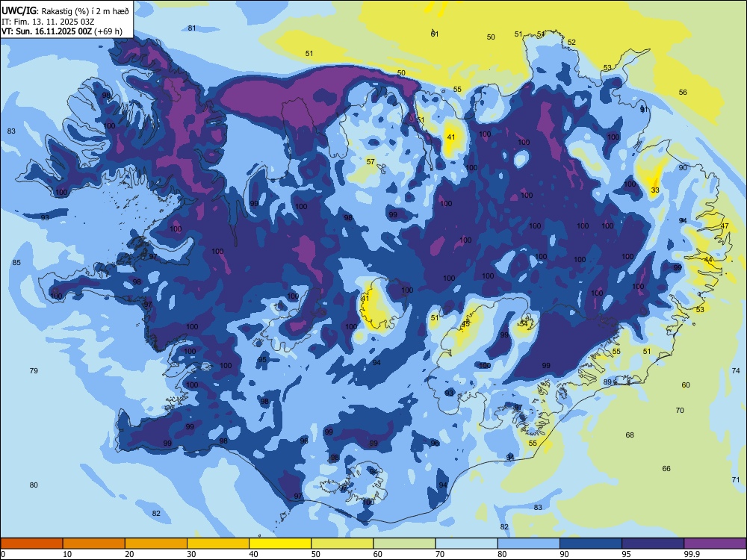Image resolution: width=747 pixels, height=560 pixels.
Task: Click the map humidity value "66"
Action: pos(666,469)
